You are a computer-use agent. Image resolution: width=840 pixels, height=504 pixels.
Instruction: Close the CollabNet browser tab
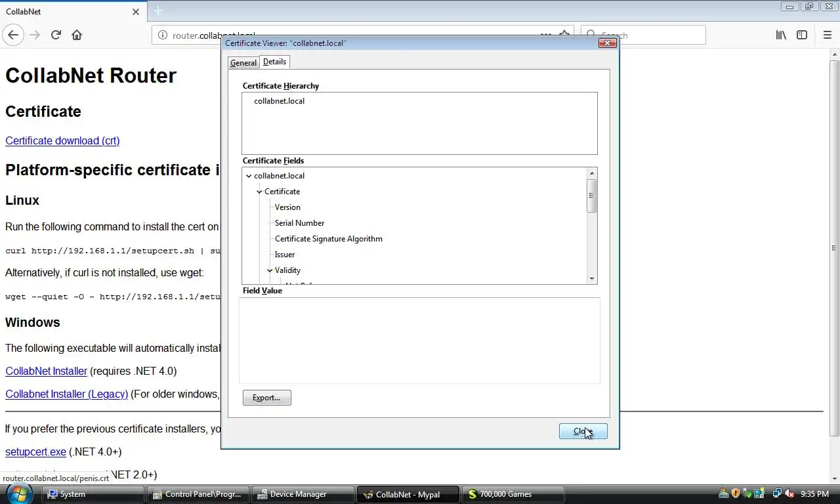click(136, 12)
